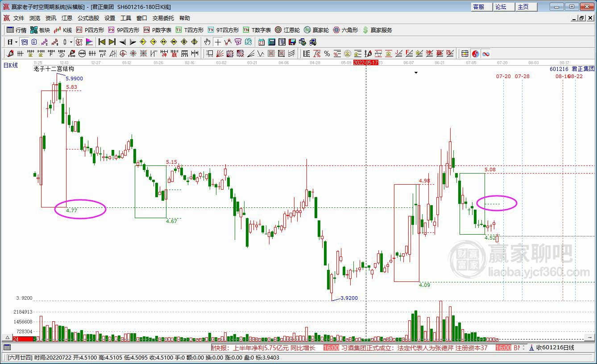
Task: Open the 公式选股 menu
Action: tap(88, 18)
